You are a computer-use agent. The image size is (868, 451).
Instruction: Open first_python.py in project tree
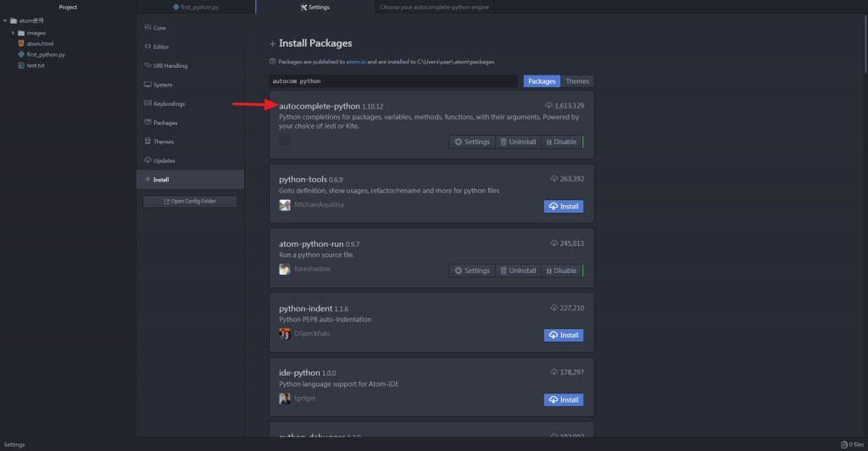(46, 55)
